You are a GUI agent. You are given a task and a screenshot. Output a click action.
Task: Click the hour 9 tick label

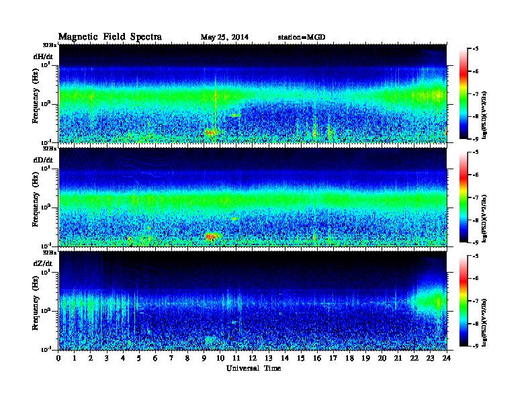204,358
